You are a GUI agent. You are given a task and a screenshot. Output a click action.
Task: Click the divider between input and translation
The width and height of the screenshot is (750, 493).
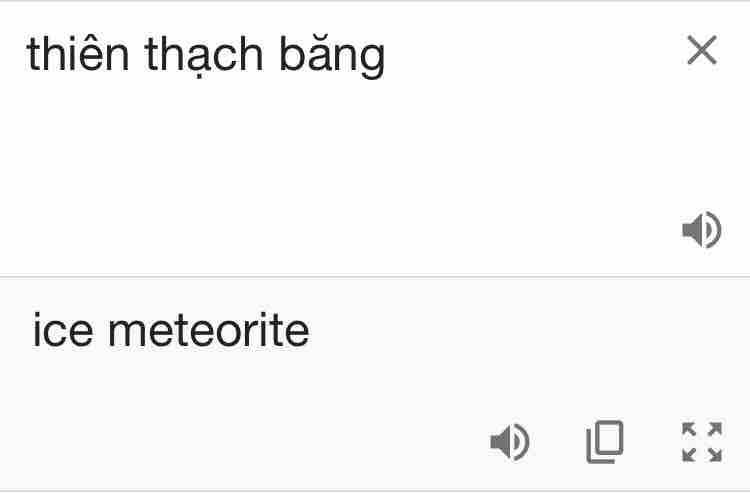375,277
